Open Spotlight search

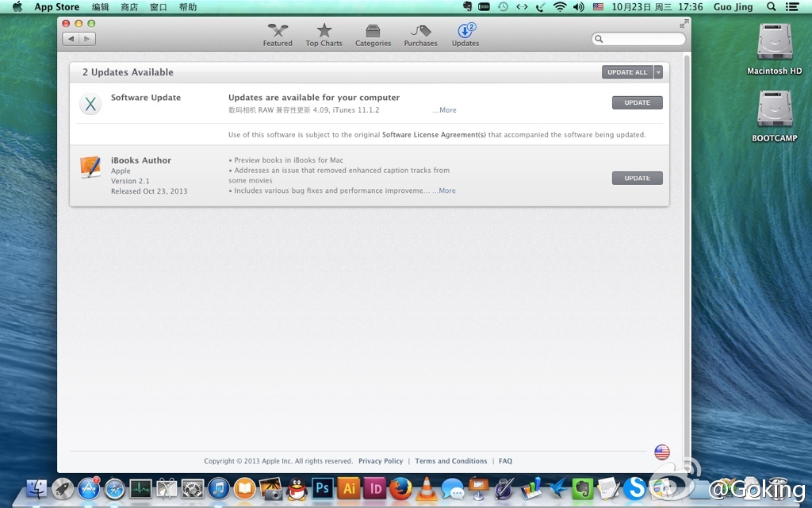771,6
